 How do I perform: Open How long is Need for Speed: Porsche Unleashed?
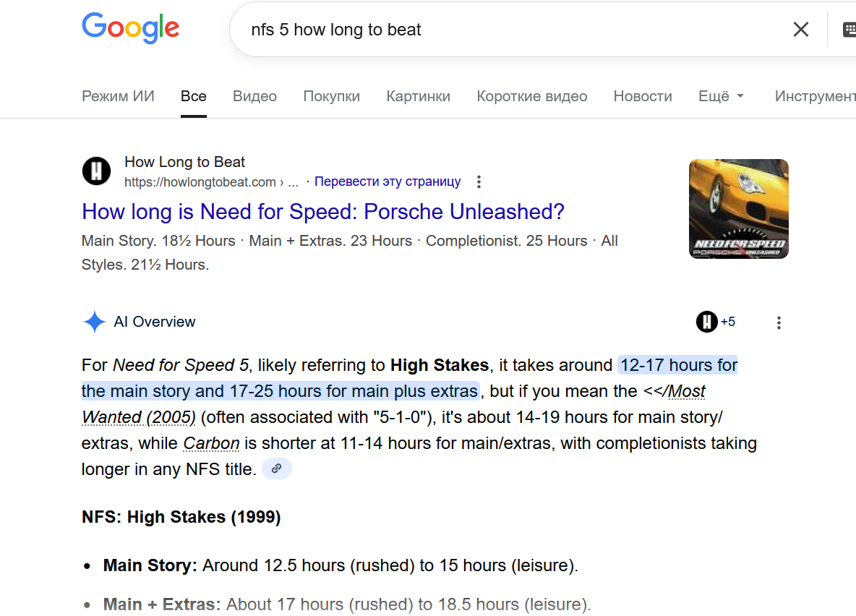tap(322, 212)
